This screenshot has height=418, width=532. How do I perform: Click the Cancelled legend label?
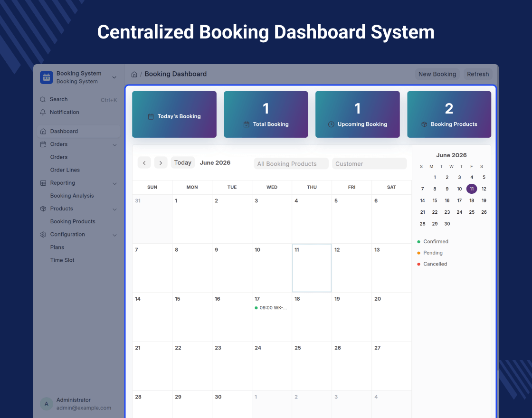435,264
